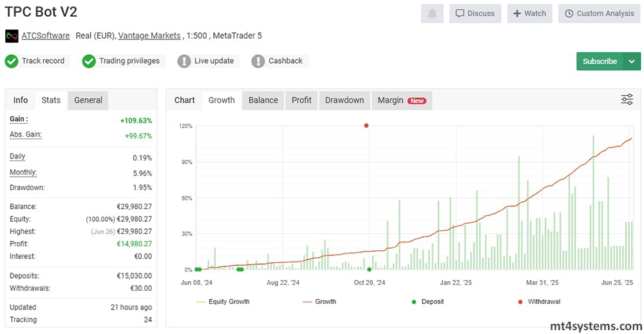Screen dimensions: 644x334
Task: Click the Live update warning icon
Action: 184,61
